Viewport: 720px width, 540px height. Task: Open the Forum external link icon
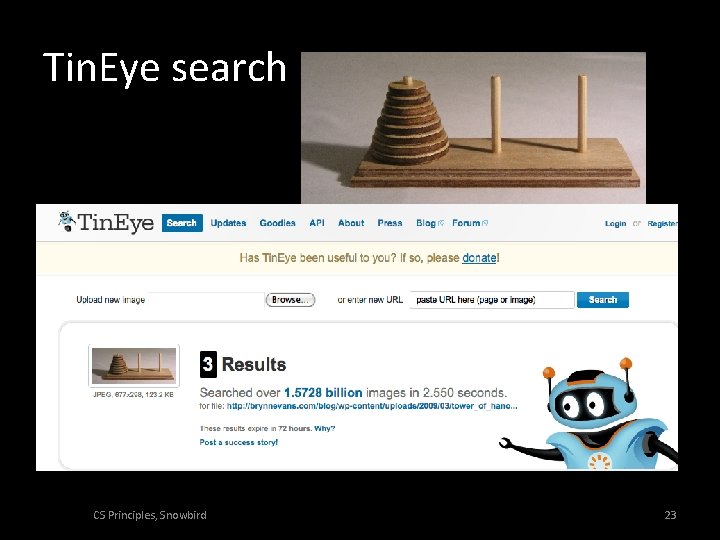(485, 223)
